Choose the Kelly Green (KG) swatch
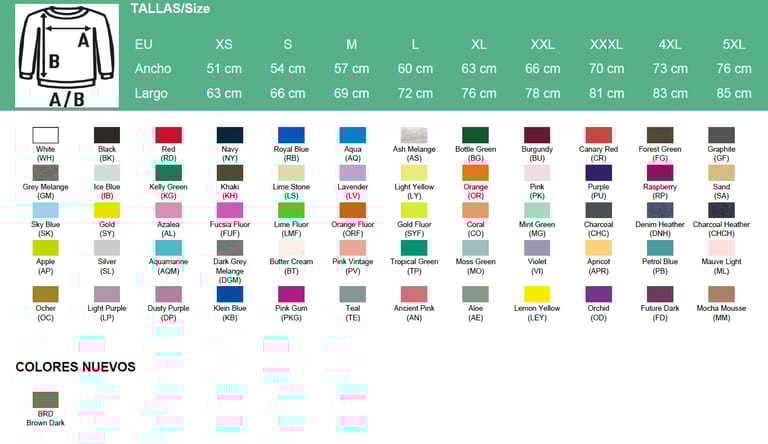Image resolution: width=768 pixels, height=444 pixels. pos(168,172)
